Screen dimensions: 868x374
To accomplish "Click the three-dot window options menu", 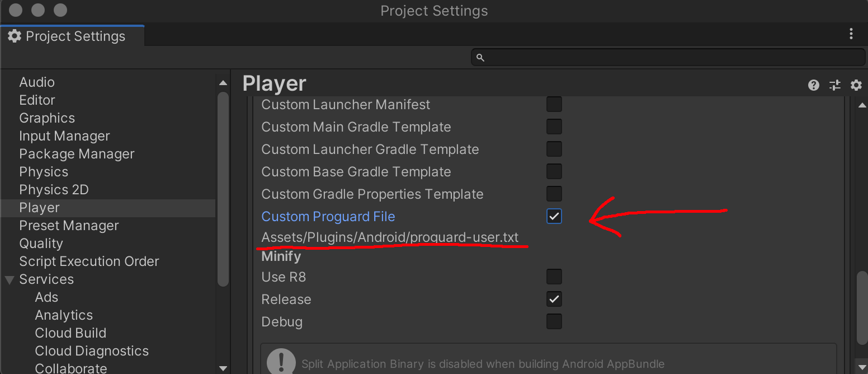I will pyautogui.click(x=851, y=34).
